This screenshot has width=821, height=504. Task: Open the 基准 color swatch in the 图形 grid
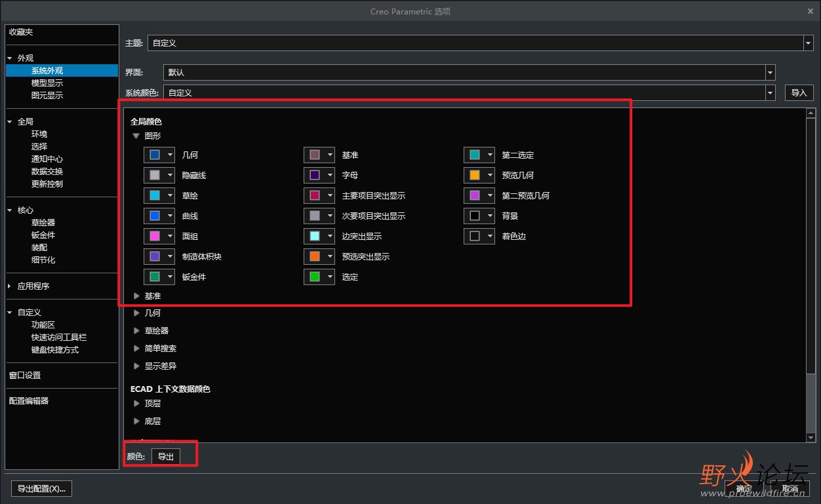point(319,155)
